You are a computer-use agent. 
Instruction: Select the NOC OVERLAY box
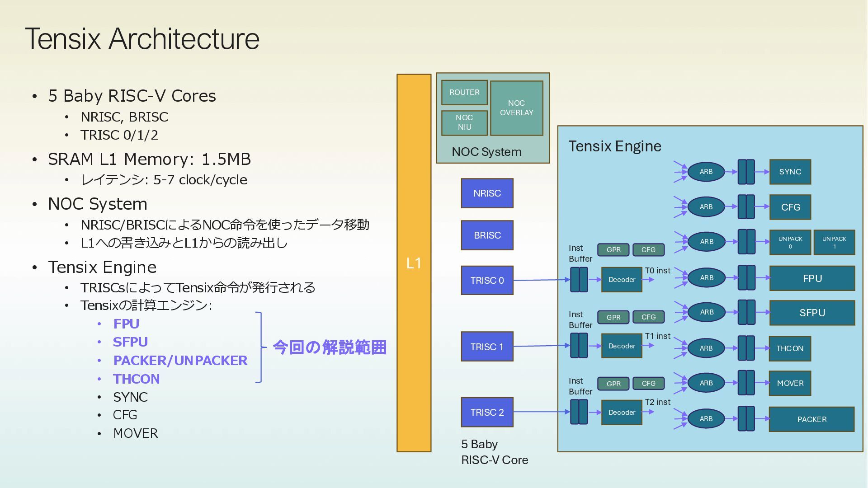click(516, 108)
